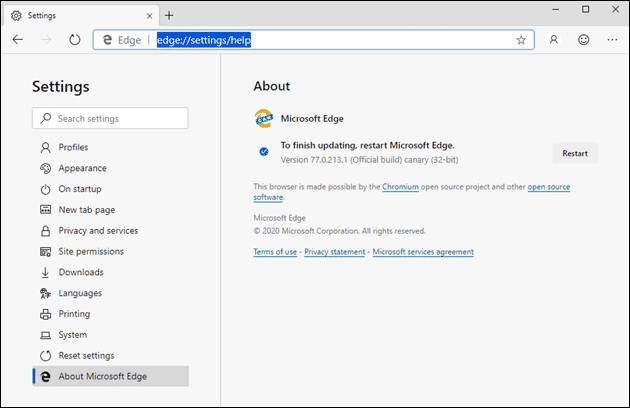The width and height of the screenshot is (630, 408).
Task: Open Terms of use
Action: (x=275, y=252)
